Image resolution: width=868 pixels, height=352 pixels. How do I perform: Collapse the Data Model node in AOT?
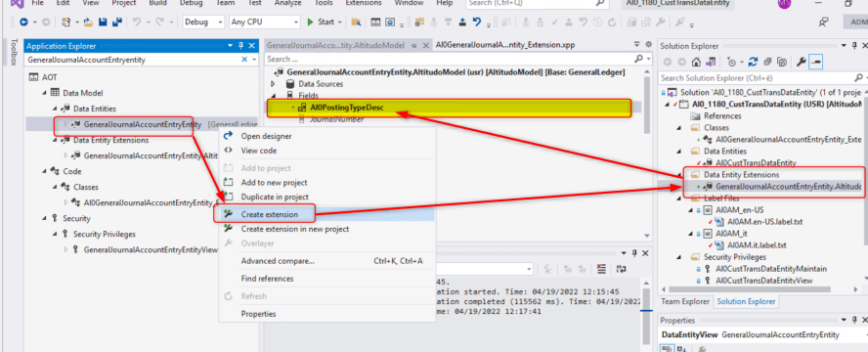coord(44,93)
